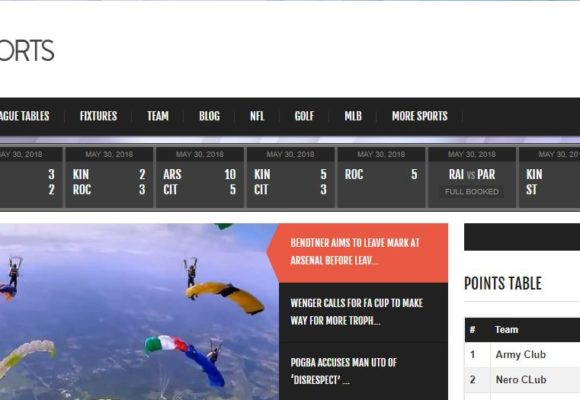Open Wenger calls for FA Cup article
The height and width of the screenshot is (400, 580).
click(x=357, y=312)
